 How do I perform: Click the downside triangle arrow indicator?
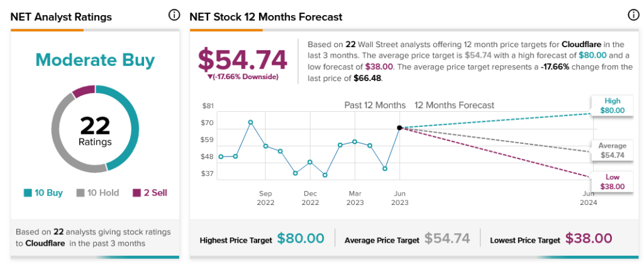click(210, 77)
